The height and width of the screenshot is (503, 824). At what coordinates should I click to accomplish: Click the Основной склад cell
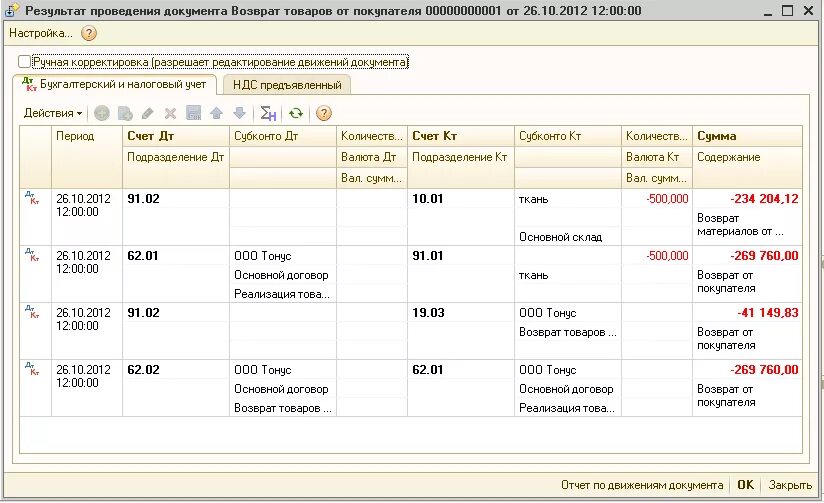tap(568, 237)
